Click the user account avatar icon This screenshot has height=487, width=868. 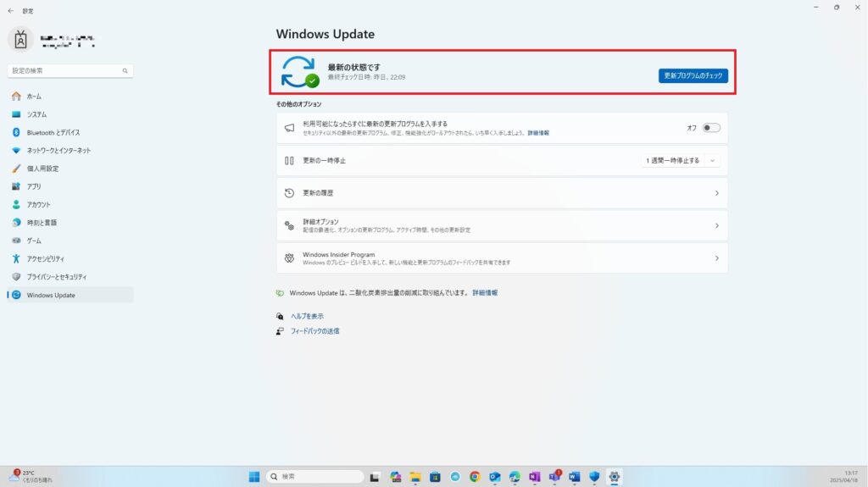click(x=20, y=40)
